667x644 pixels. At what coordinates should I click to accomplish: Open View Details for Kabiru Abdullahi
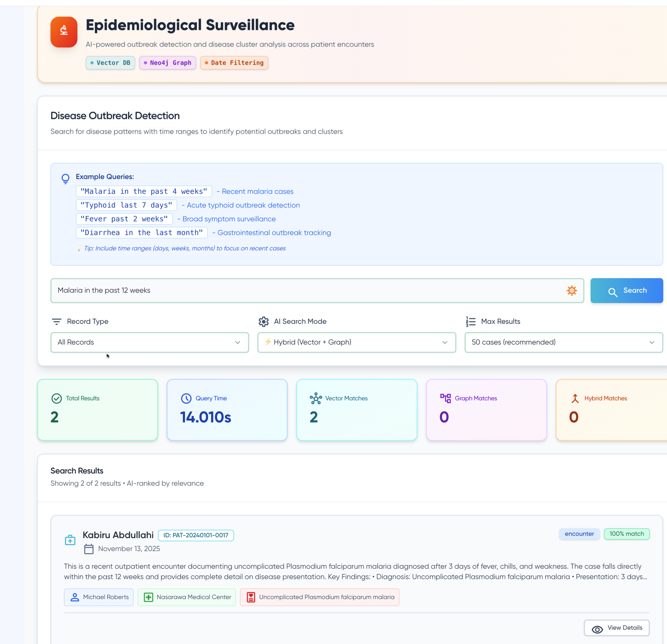pyautogui.click(x=617, y=628)
